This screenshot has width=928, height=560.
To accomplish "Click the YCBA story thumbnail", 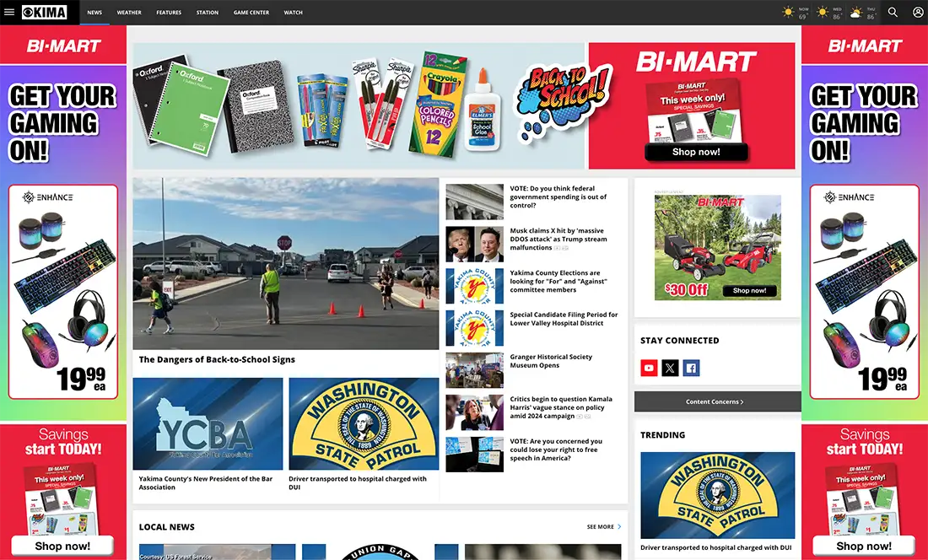I will [208, 424].
